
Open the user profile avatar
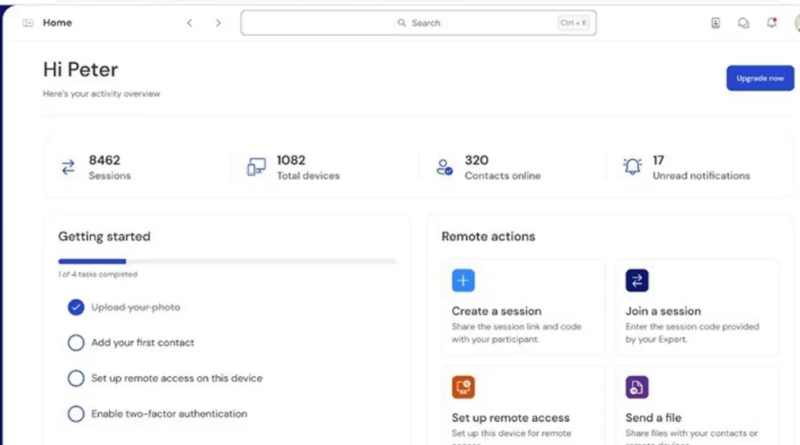tap(796, 23)
